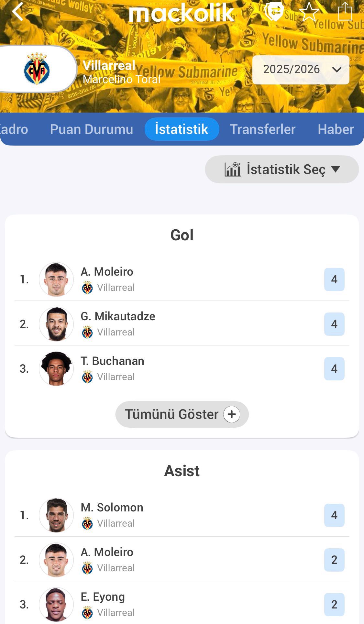Open the 2025/2026 season dropdown
Screen dimensions: 364x624
[x=301, y=70]
